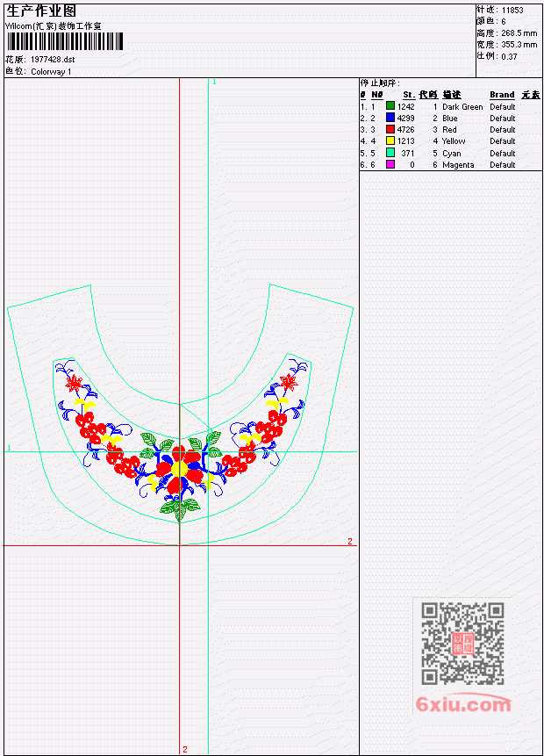Click the Magenta color swatch
The width and height of the screenshot is (544, 756).
coord(390,164)
